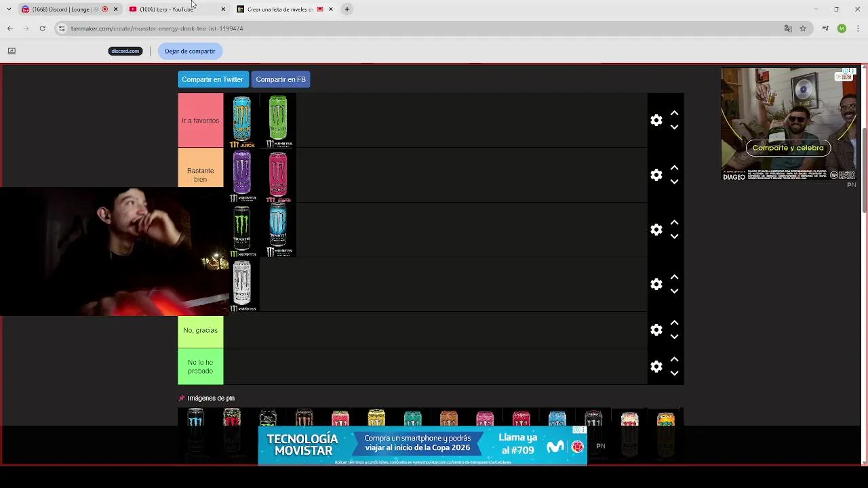The image size is (868, 488).
Task: Switch to 'Crear una lista de niveles' tab
Action: coord(280,9)
